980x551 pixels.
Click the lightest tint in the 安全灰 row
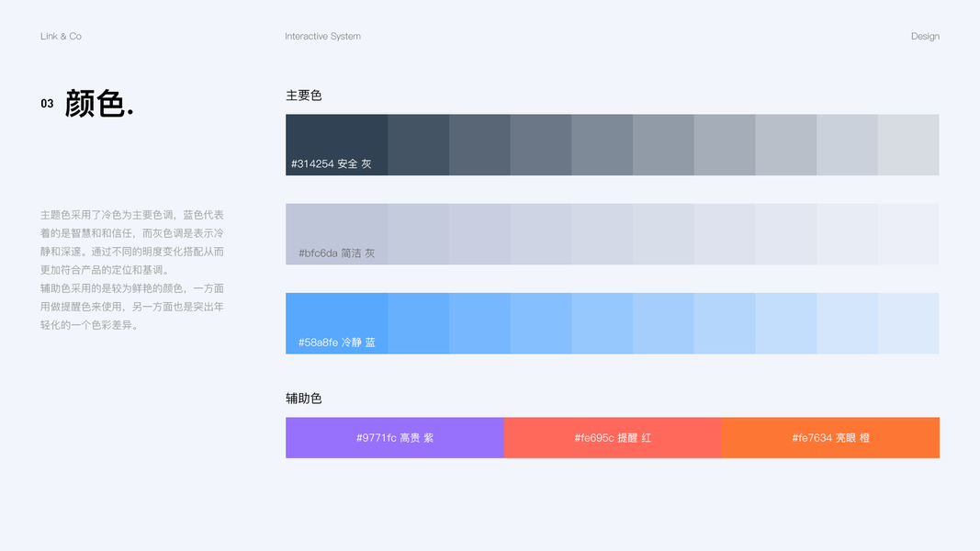click(908, 145)
